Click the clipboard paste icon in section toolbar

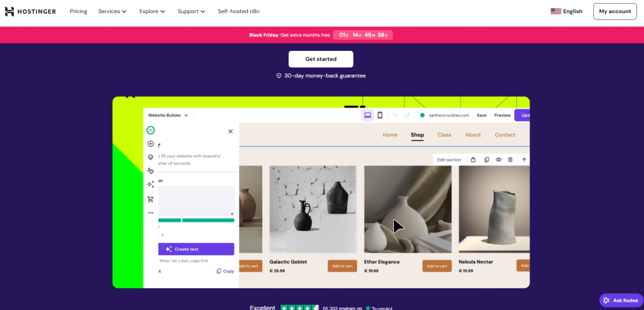point(473,160)
